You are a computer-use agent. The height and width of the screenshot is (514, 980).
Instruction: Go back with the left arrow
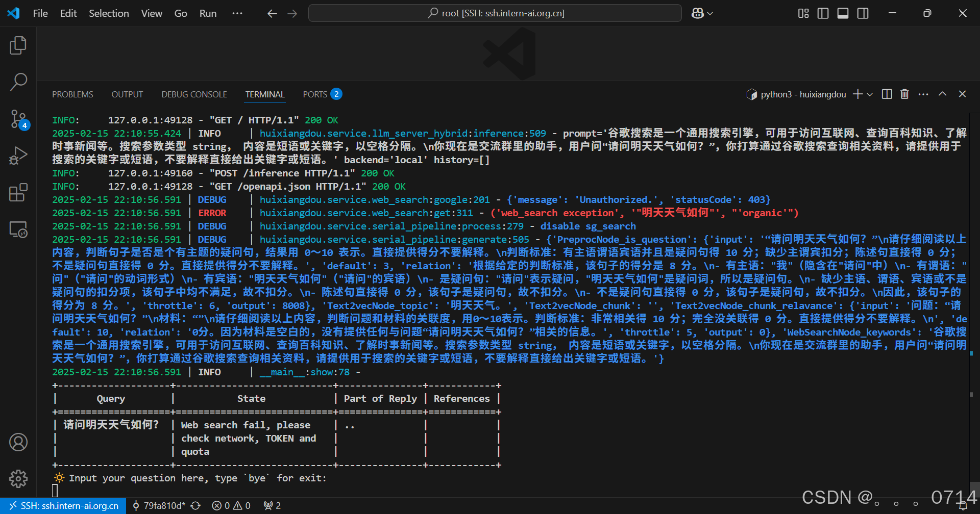click(x=272, y=13)
